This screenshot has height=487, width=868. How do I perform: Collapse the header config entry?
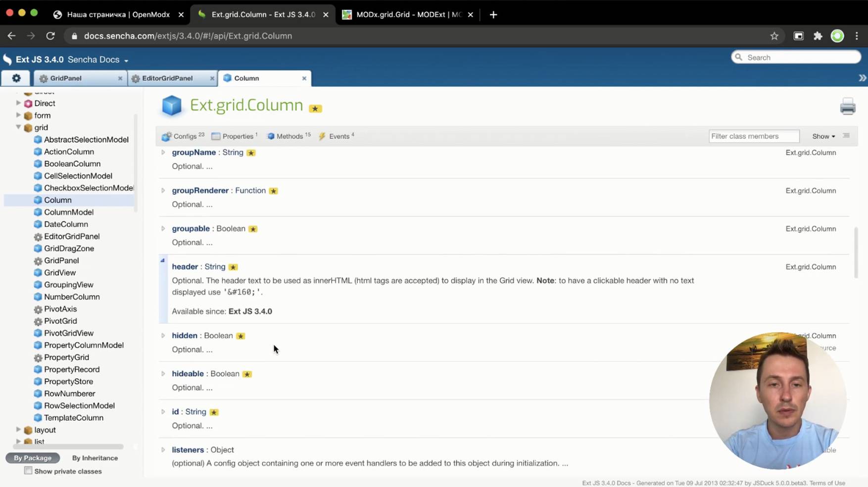point(162,261)
